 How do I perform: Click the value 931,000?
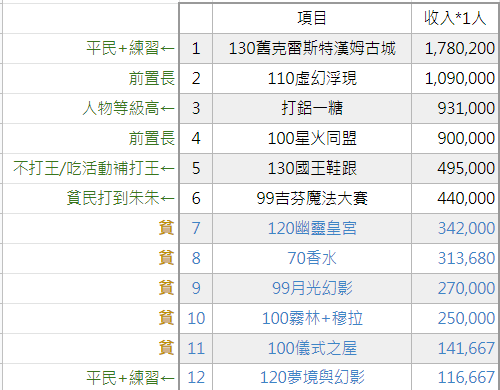[466, 108]
